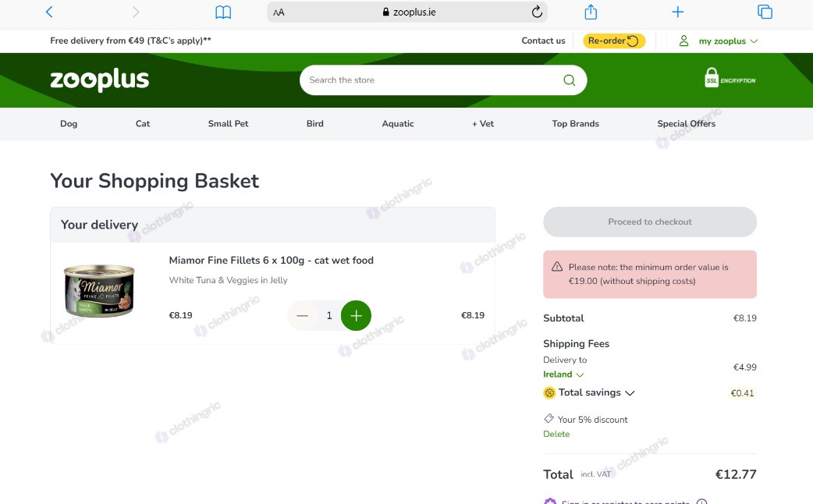
Task: Click the zooplus logo
Action: pyautogui.click(x=100, y=80)
